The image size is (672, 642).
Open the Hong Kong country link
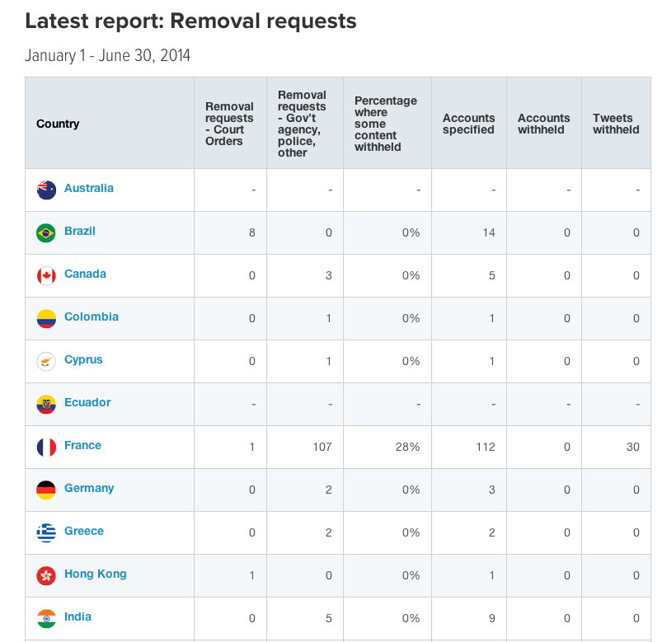95,574
